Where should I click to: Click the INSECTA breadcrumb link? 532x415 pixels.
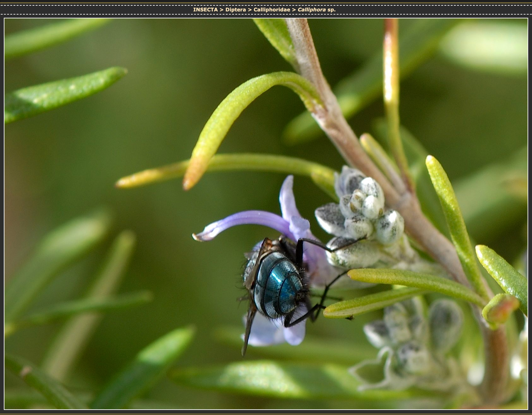point(205,10)
